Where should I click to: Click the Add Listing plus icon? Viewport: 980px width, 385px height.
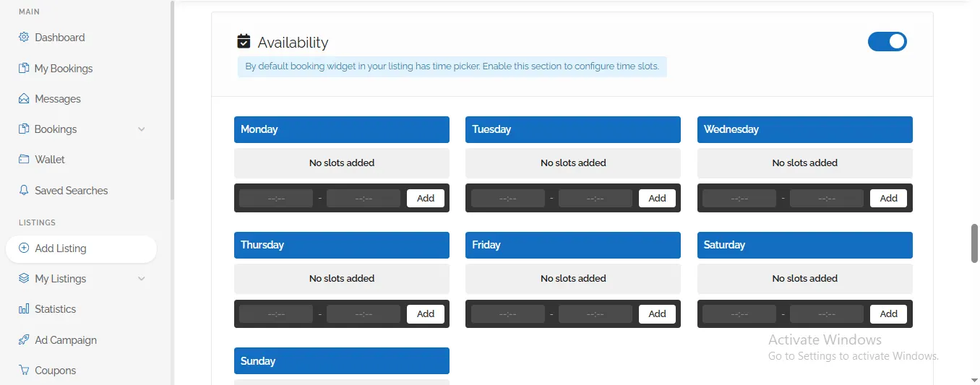click(24, 248)
